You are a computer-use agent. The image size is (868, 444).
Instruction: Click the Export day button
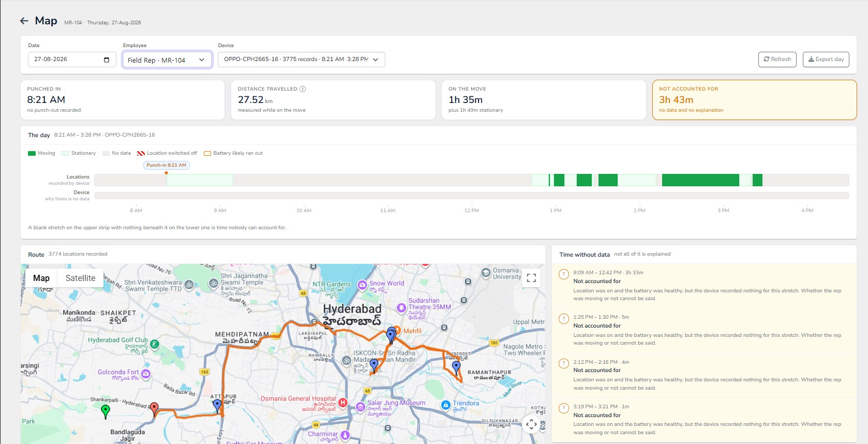point(826,60)
